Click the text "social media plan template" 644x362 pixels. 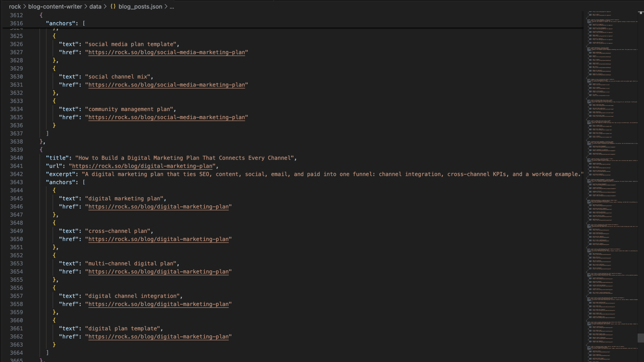coord(131,44)
